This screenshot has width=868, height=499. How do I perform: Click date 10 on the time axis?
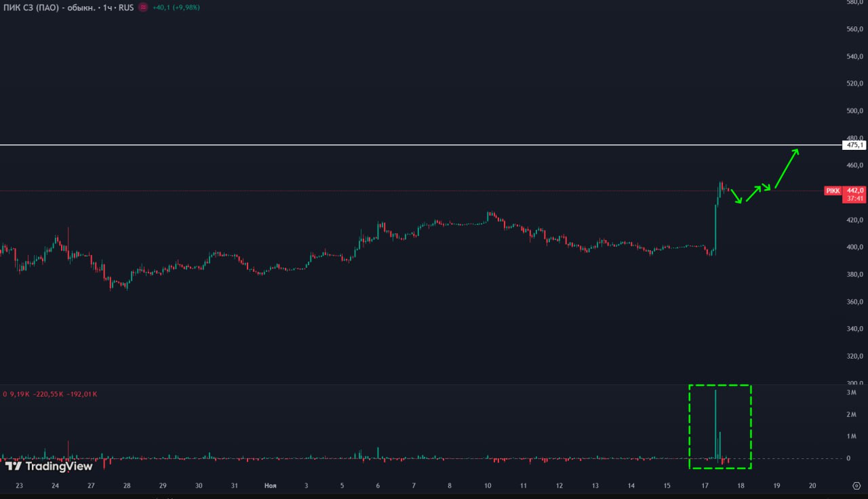click(x=488, y=485)
